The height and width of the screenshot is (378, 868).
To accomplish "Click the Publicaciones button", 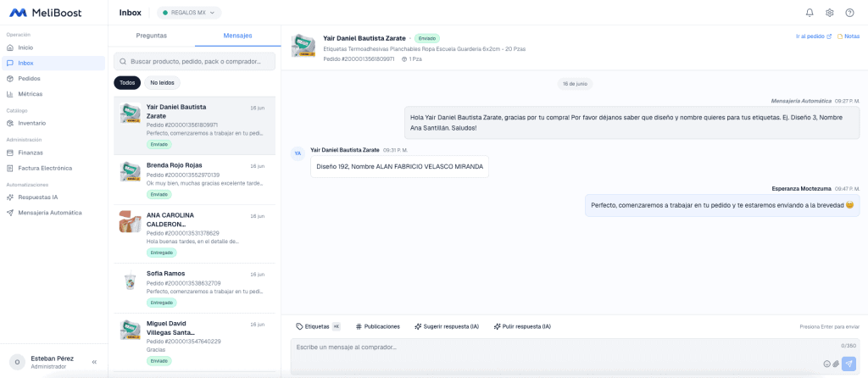I will (378, 326).
